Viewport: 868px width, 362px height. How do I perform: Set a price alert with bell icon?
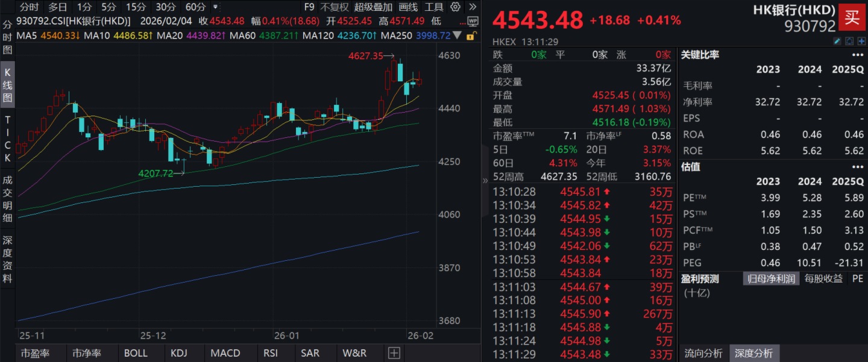tap(849, 41)
